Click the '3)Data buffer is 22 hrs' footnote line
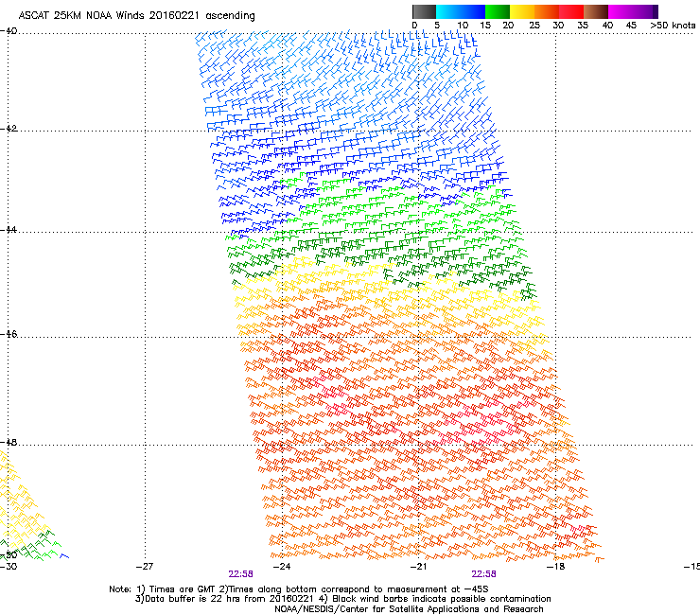 (342, 599)
